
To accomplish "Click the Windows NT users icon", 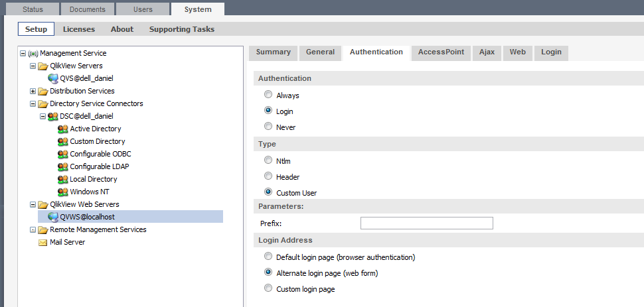I will coord(63,192).
